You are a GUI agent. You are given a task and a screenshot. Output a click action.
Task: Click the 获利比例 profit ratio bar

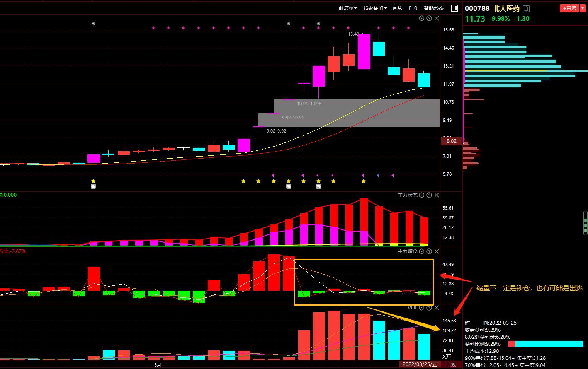(546, 344)
